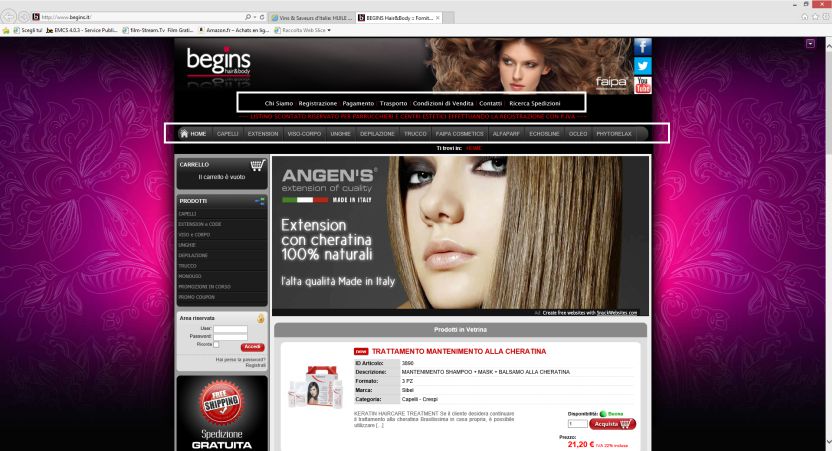Open the film-Stream.Tv bookmark

158,30
